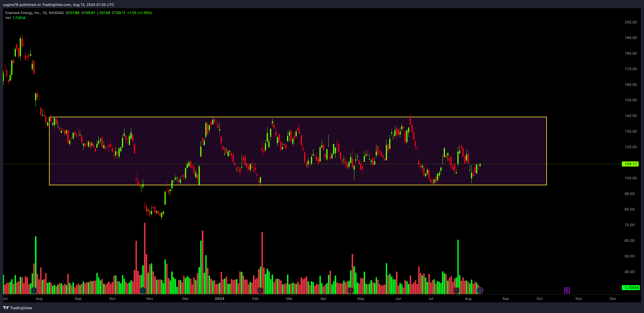Viewport: 644px width, 313px height.
Task: Click the 200.00 price axis label
Action: click(631, 22)
